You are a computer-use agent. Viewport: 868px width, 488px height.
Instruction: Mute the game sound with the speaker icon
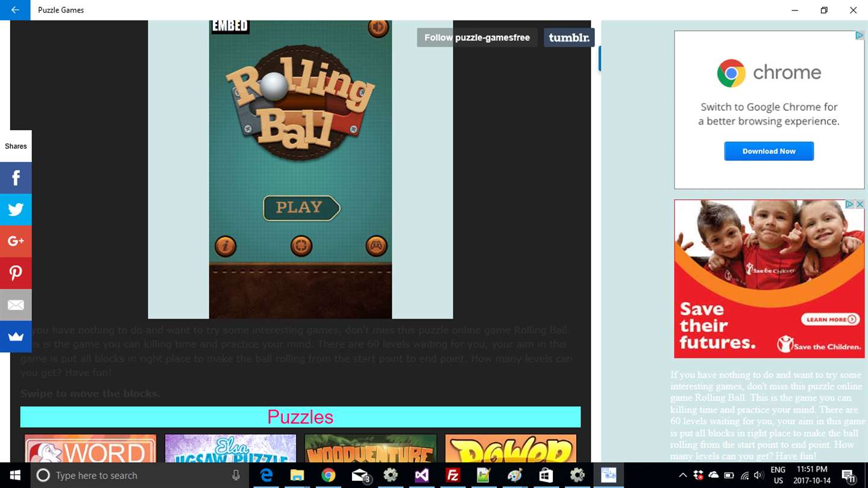378,28
